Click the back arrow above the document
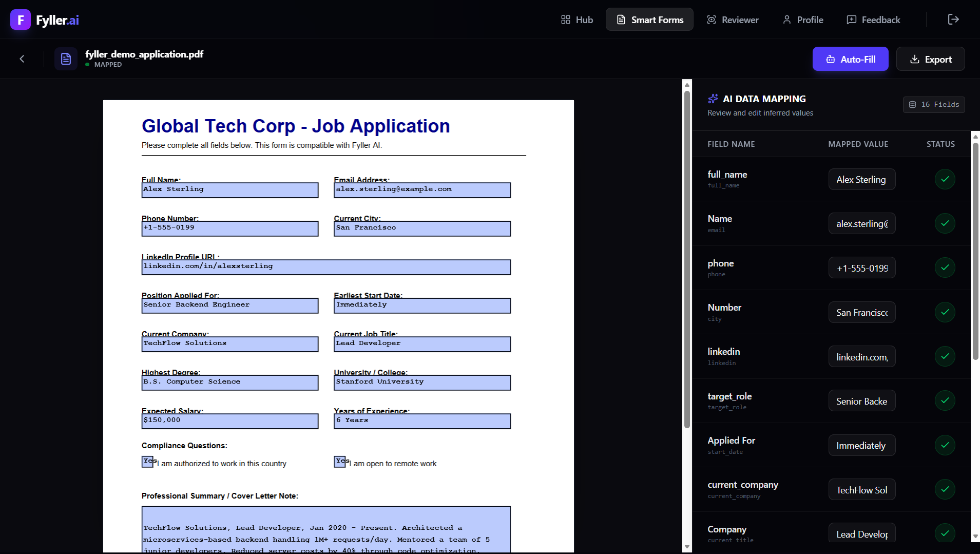The width and height of the screenshot is (980, 554). 22,59
